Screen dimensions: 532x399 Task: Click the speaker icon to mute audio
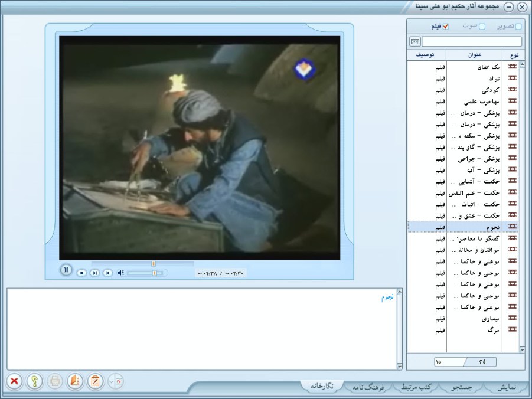coord(120,273)
